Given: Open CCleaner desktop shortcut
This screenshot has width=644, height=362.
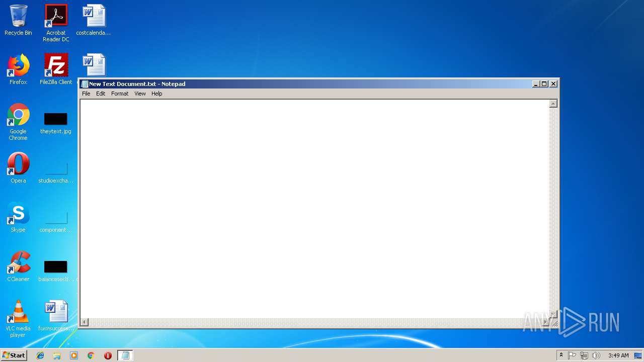Looking at the screenshot, I should coord(18,266).
